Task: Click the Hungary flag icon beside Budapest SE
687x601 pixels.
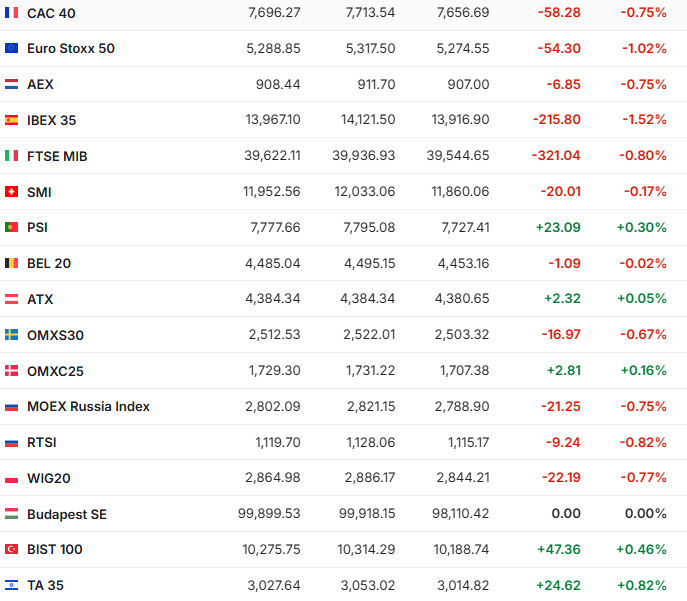Action: click(12, 514)
